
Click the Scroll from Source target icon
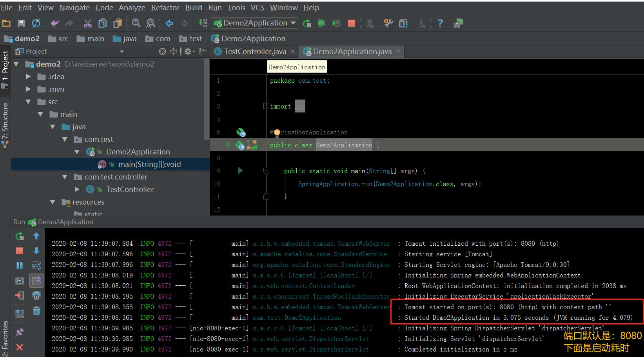point(162,51)
